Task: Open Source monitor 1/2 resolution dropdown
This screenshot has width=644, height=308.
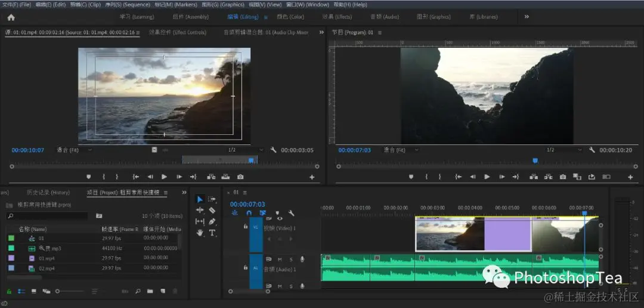Action: tap(245, 150)
